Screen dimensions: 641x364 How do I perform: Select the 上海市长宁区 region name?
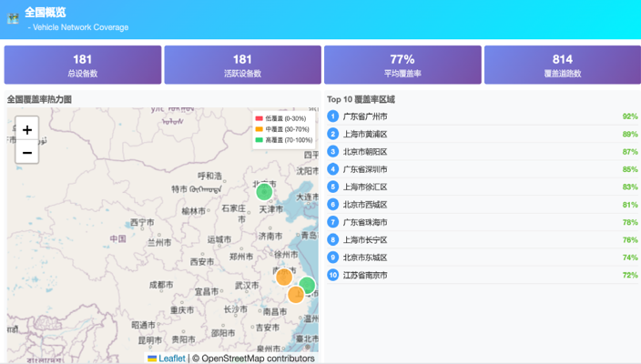365,240
